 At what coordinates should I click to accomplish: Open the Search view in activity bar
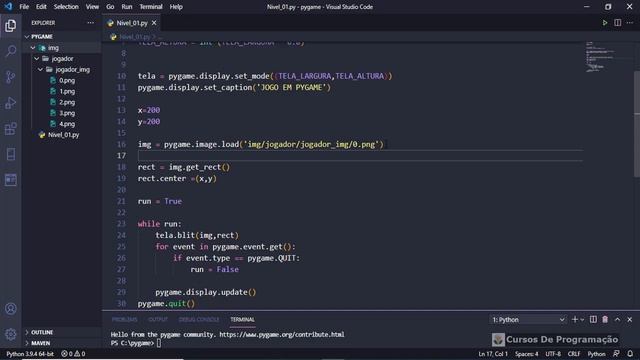click(x=11, y=51)
